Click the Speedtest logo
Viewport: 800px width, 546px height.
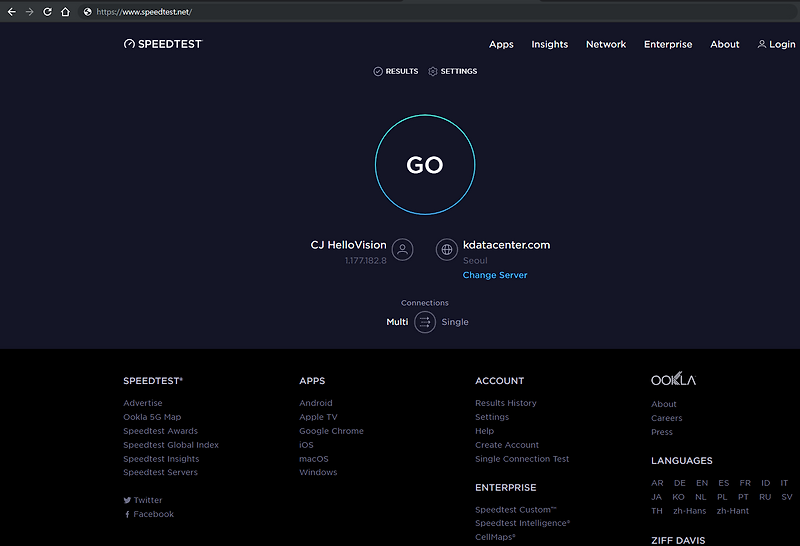(x=163, y=44)
